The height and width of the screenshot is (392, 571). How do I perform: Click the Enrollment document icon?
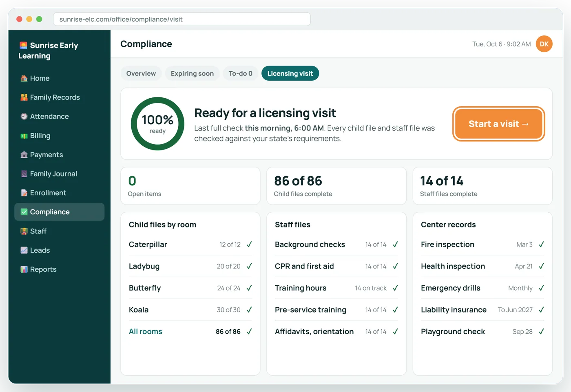[24, 193]
